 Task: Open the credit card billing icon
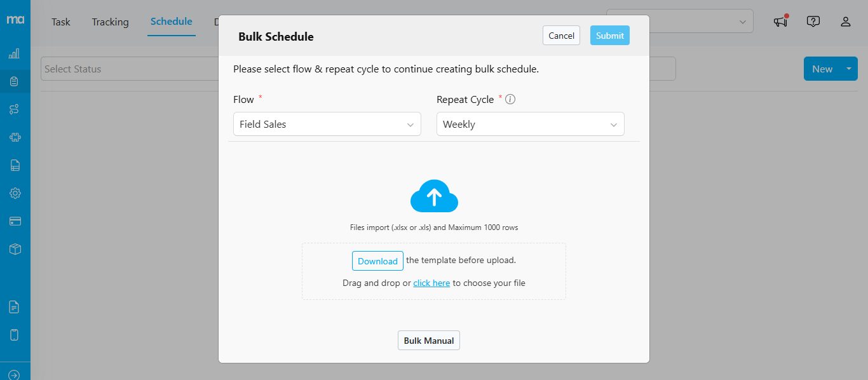pos(15,221)
